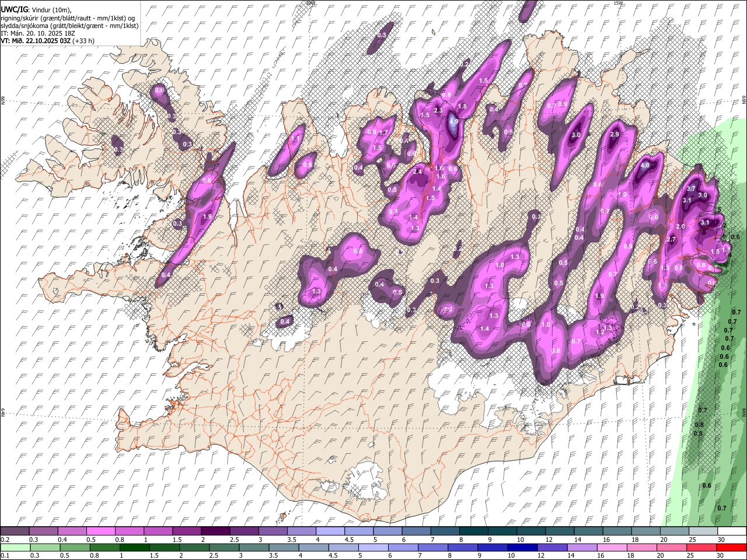Click the 1.7 precipitation value on the map
Image resolution: width=747 pixels, height=560 pixels.
(383, 133)
